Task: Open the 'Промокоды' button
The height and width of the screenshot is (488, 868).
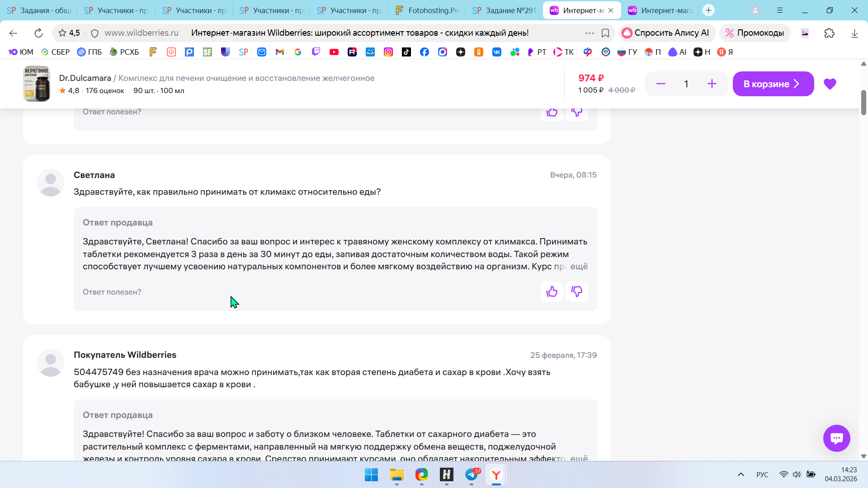Action: [x=755, y=33]
